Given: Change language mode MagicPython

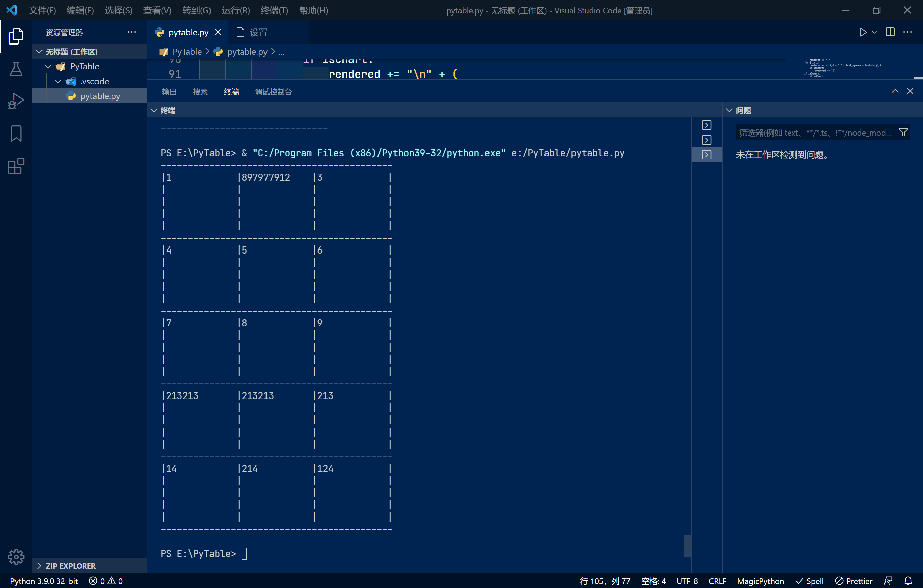Looking at the screenshot, I should 760,581.
